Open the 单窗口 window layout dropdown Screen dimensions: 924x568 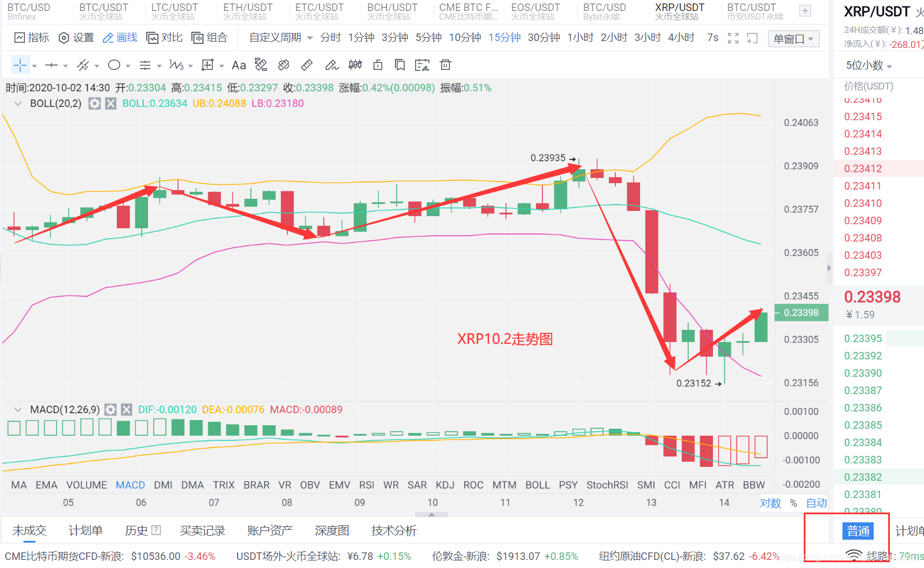[x=793, y=39]
